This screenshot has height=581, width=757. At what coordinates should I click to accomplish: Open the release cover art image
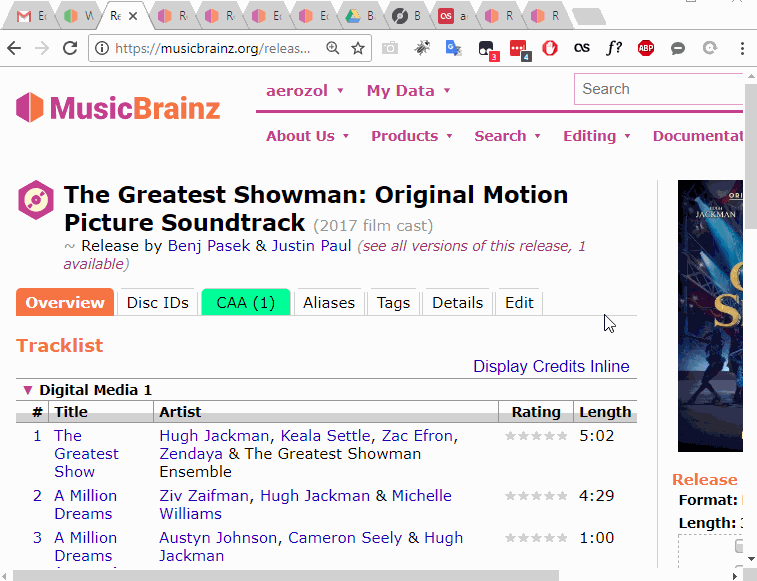pyautogui.click(x=710, y=316)
